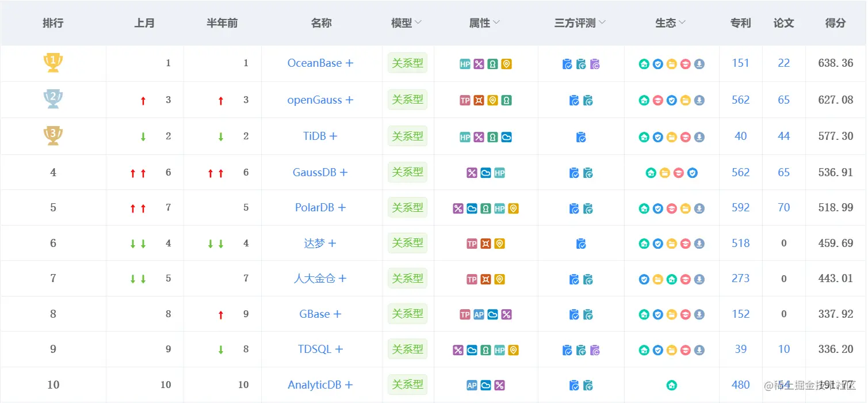This screenshot has width=868, height=403.
Task: Open the 三方评测 column filter dropdown
Action: point(602,23)
